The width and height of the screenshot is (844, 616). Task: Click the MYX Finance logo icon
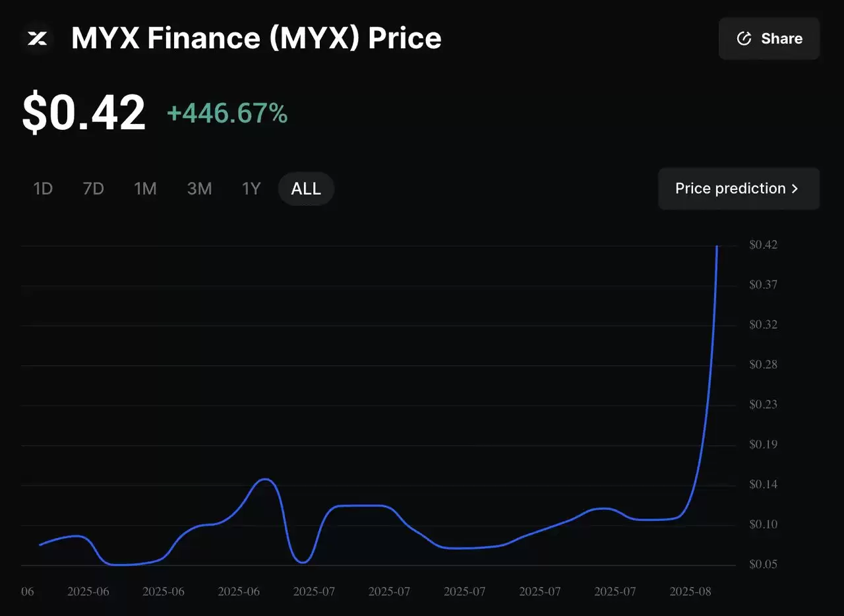click(37, 38)
